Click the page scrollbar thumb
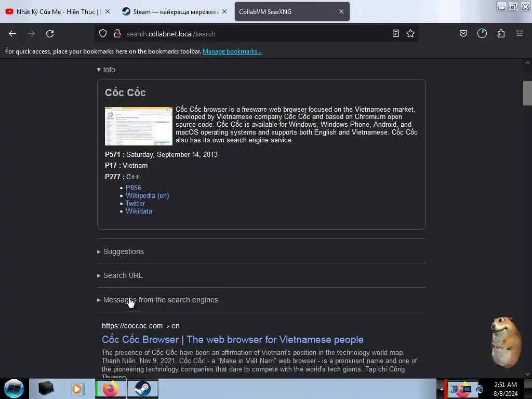 [527, 94]
